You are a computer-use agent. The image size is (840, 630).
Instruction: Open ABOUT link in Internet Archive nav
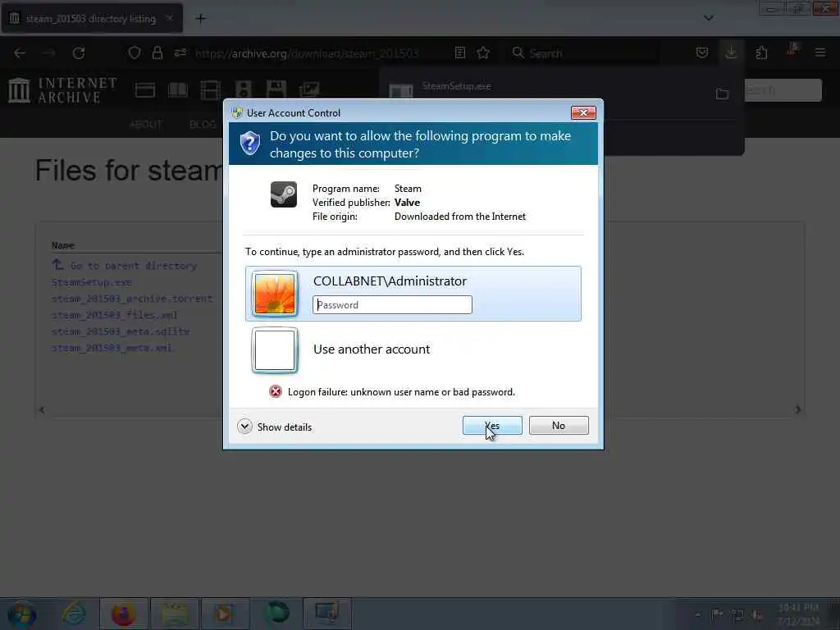pos(146,125)
